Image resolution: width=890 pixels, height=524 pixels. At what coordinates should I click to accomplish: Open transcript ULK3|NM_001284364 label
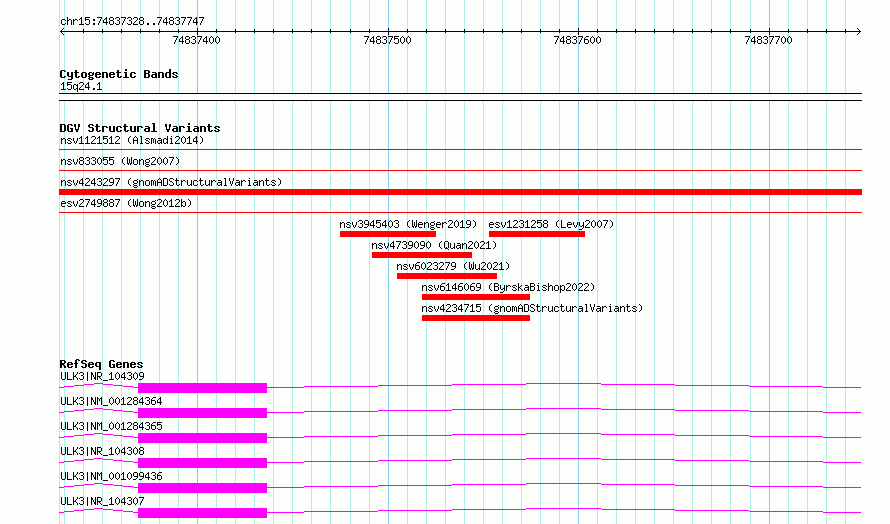pos(111,401)
